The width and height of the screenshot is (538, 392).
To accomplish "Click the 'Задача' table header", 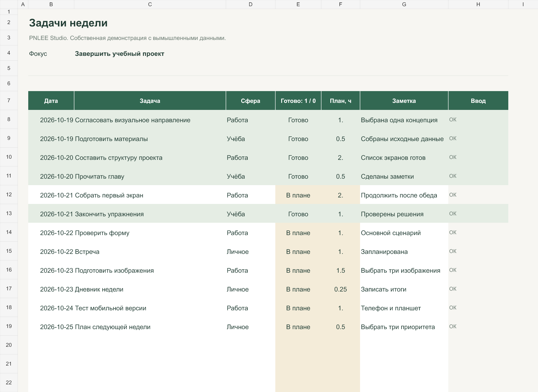I will pyautogui.click(x=150, y=101).
